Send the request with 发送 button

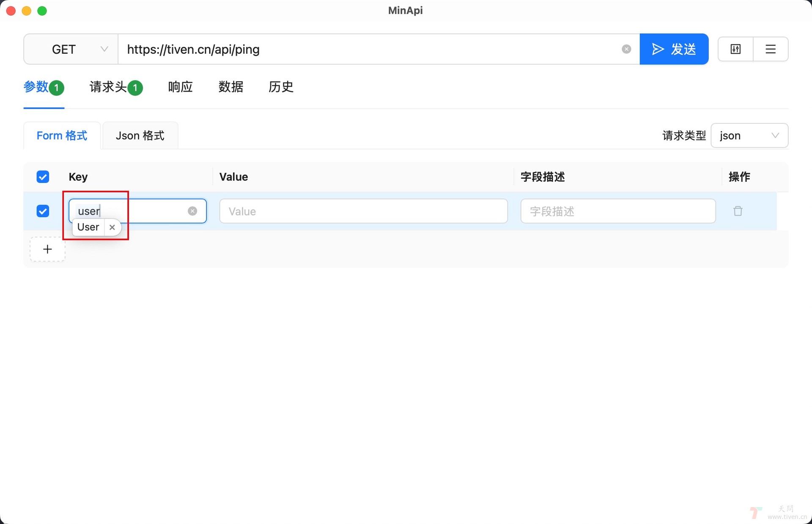(674, 49)
